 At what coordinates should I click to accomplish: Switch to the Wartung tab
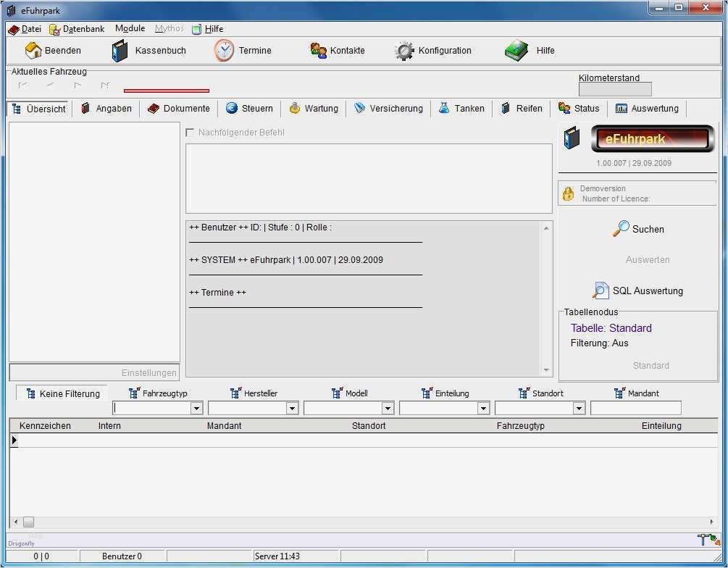point(314,108)
